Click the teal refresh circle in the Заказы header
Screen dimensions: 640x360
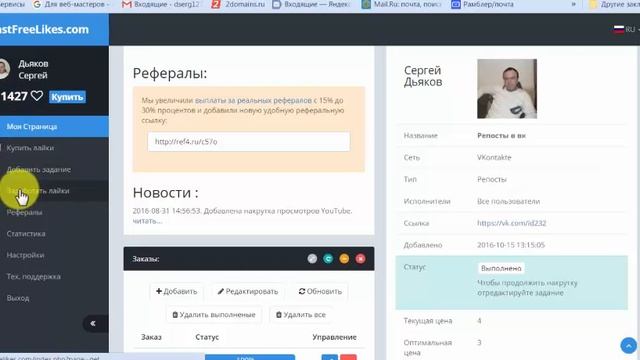[x=328, y=259]
